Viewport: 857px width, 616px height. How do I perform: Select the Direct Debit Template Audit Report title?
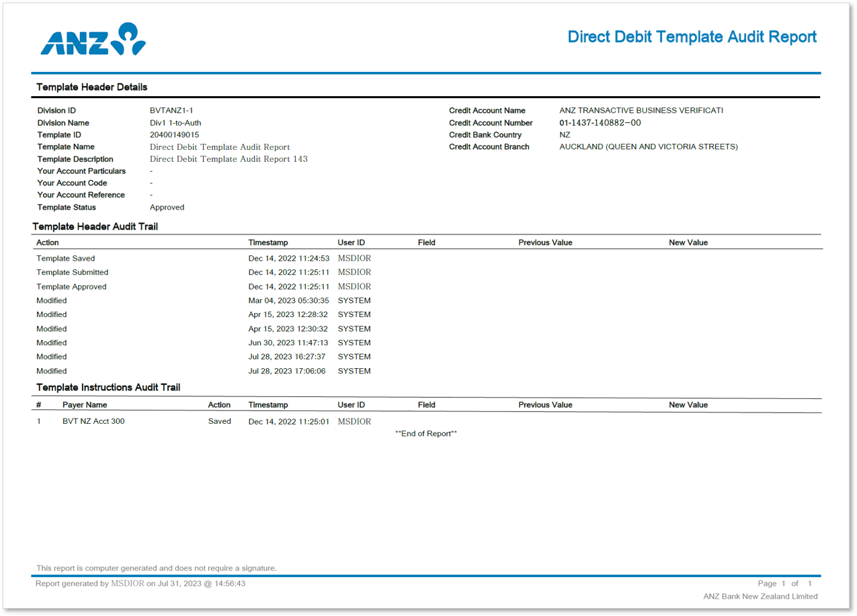point(692,37)
